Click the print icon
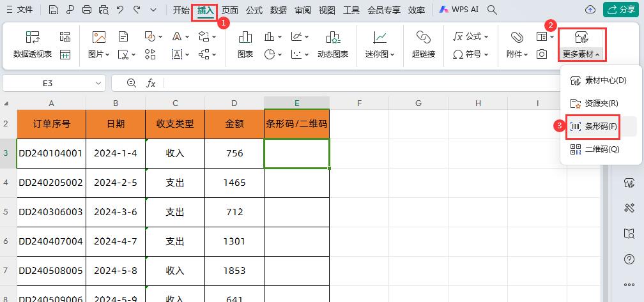The width and height of the screenshot is (644, 302). (x=87, y=10)
